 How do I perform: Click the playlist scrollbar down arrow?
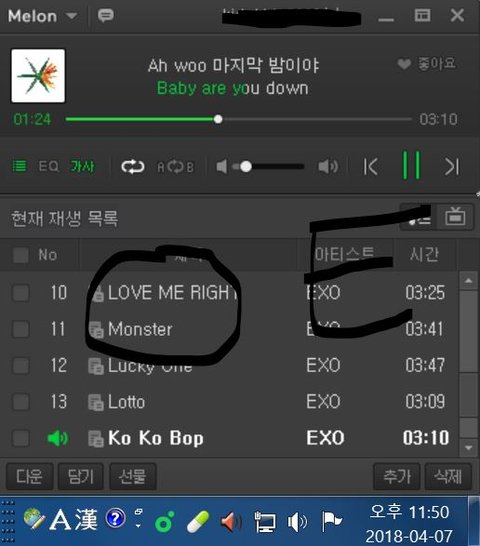pos(469,448)
